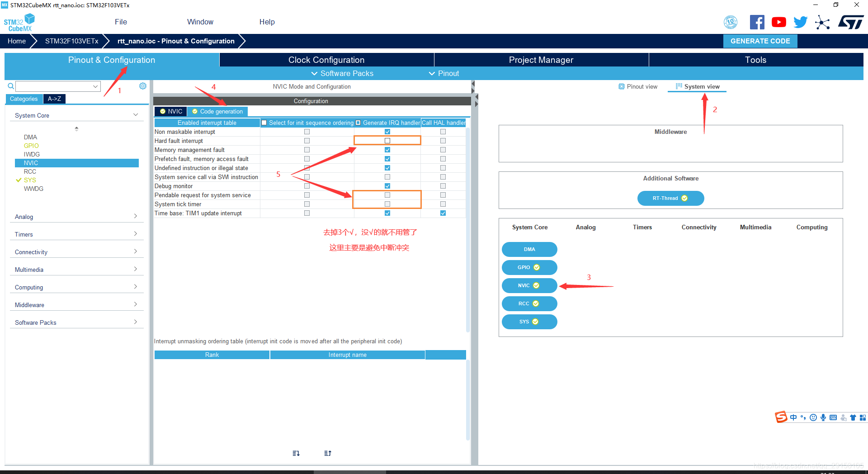Switch to the Clock Configuration tab
Image resolution: width=868 pixels, height=474 pixels.
click(x=326, y=60)
